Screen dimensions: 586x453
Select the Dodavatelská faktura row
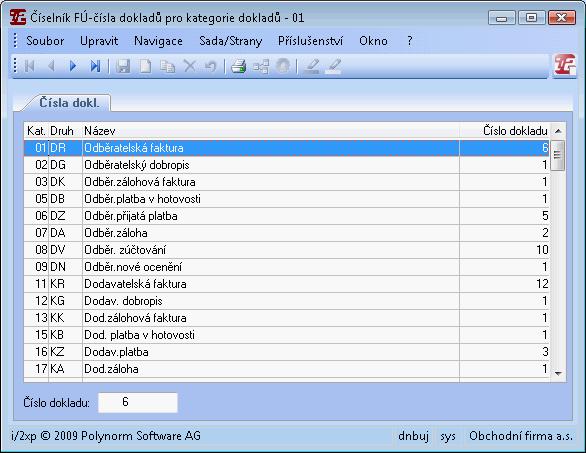click(x=286, y=284)
